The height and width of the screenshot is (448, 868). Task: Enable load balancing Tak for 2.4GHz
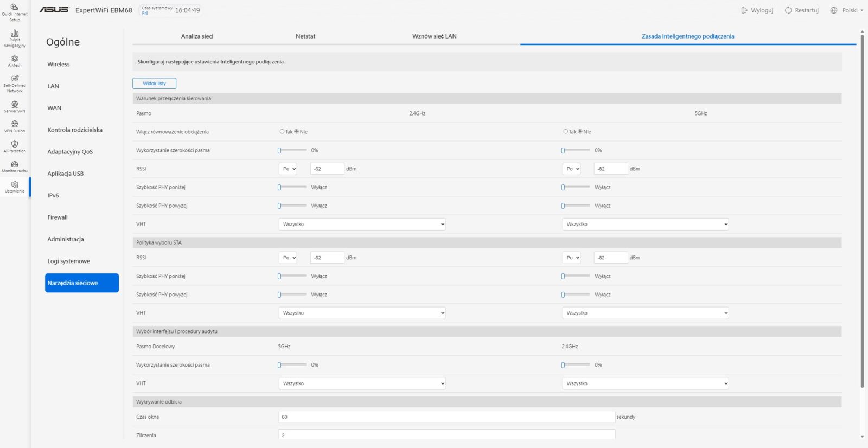tap(282, 132)
